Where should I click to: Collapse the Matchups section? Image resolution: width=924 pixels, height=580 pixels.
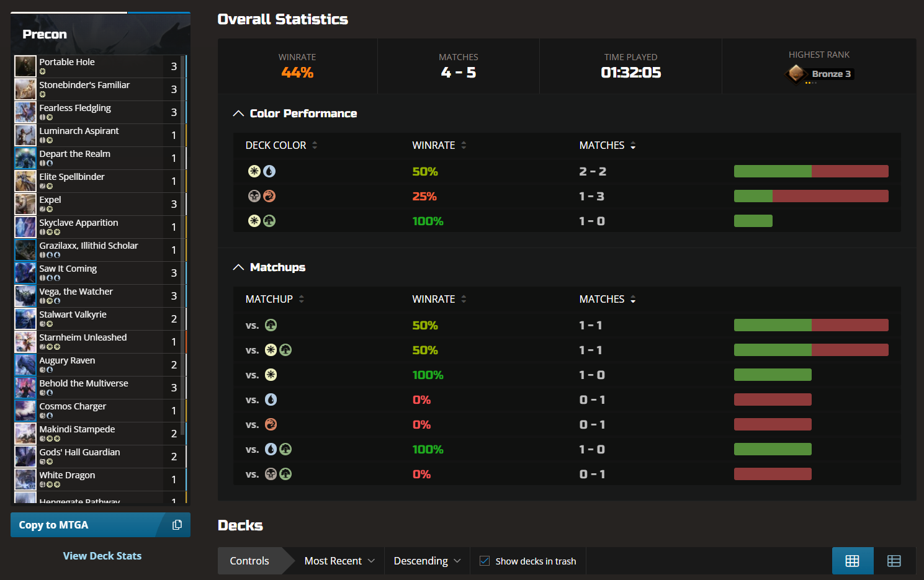[238, 267]
